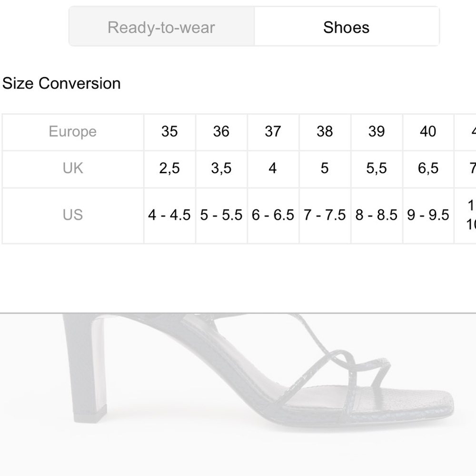Click UK size 2,5 cell
476x476 pixels.
click(169, 168)
